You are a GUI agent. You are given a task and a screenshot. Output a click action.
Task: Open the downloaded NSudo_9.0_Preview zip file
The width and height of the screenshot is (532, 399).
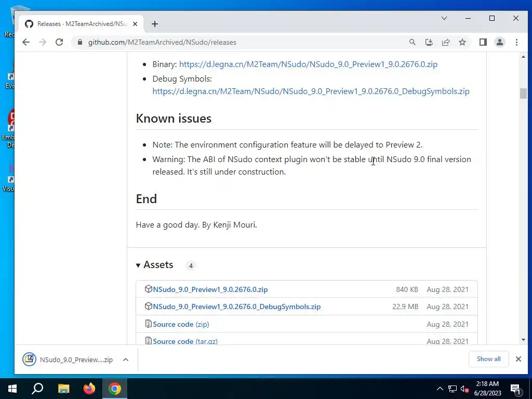click(x=68, y=360)
